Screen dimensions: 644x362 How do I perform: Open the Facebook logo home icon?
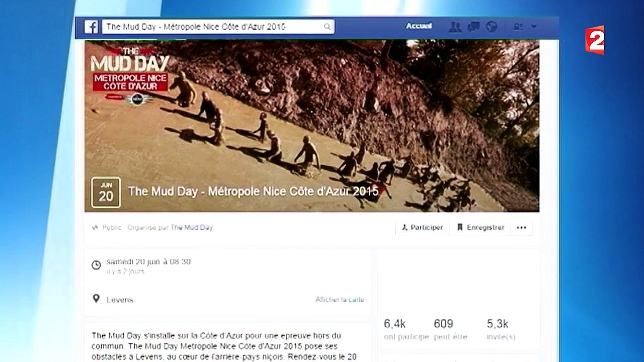[91, 27]
